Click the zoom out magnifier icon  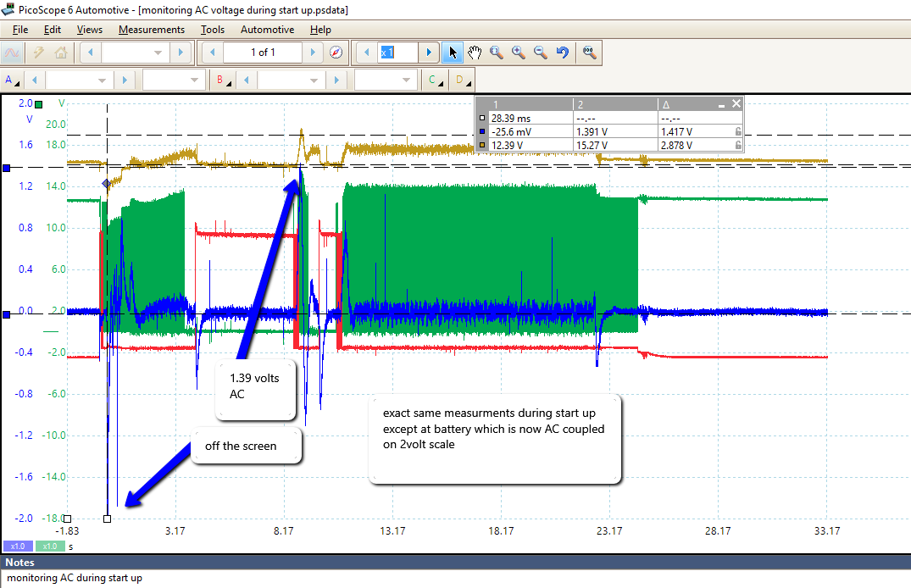pos(540,53)
